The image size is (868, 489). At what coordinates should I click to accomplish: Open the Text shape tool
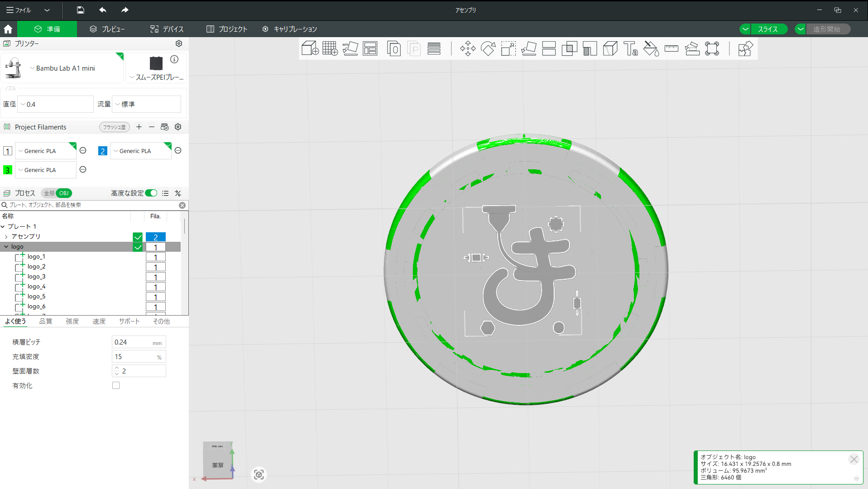tap(630, 48)
